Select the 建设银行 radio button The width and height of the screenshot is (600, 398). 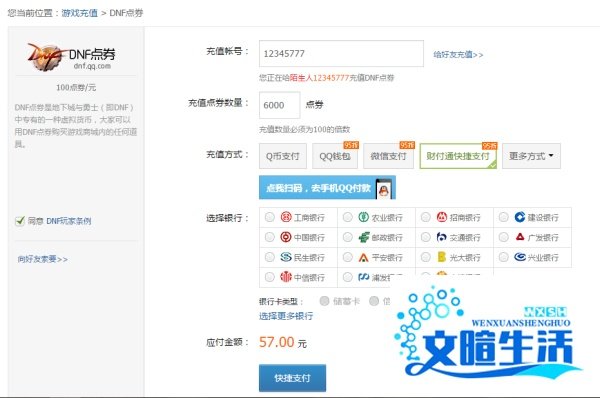coord(504,217)
